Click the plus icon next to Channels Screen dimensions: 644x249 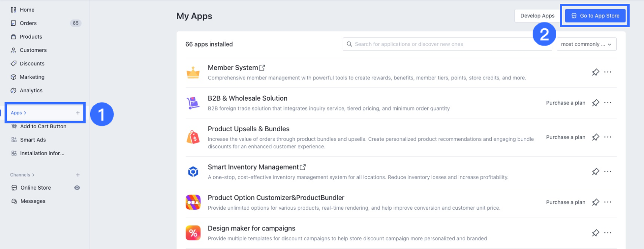tap(78, 175)
